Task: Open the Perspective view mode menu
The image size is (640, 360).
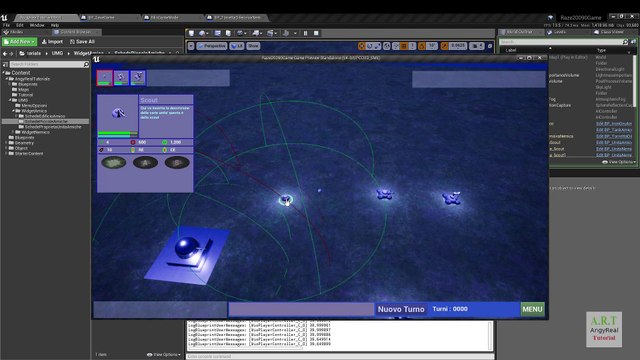Action: 211,46
